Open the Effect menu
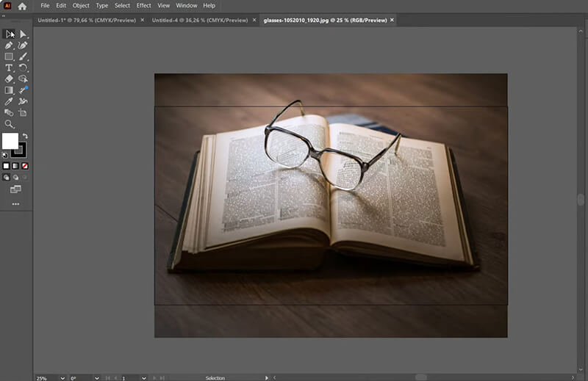The width and height of the screenshot is (588, 381). pos(143,6)
